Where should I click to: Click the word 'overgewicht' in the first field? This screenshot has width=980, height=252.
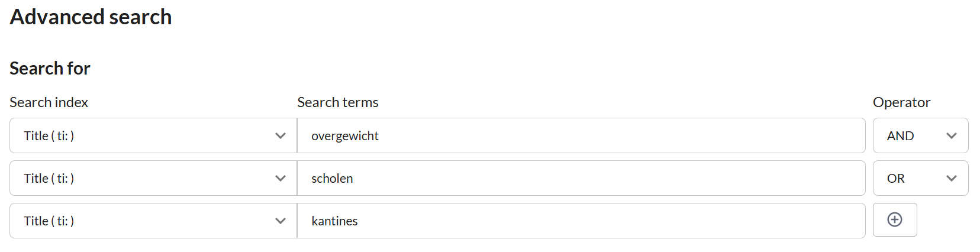(x=344, y=136)
